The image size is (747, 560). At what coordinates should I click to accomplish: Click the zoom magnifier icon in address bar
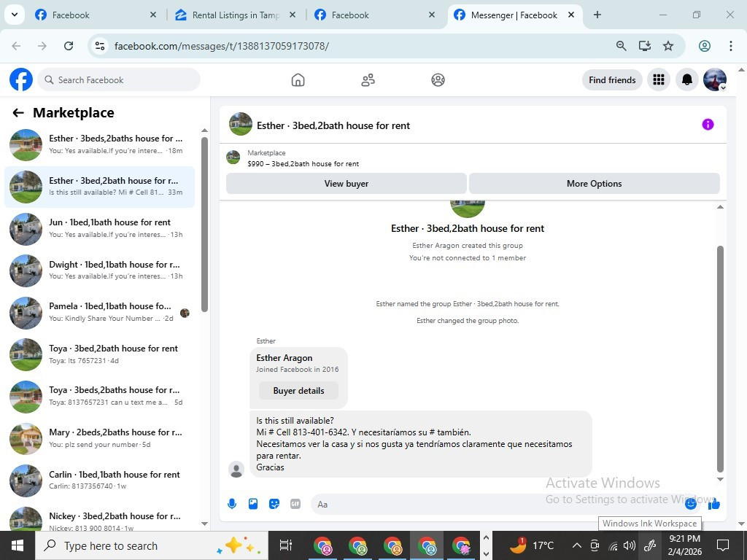tap(621, 46)
